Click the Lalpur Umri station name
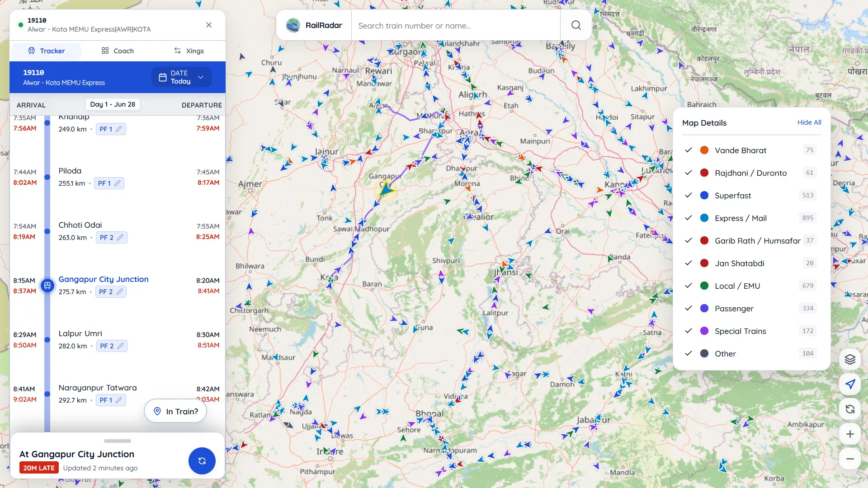Viewport: 868px width, 488px height. click(80, 333)
